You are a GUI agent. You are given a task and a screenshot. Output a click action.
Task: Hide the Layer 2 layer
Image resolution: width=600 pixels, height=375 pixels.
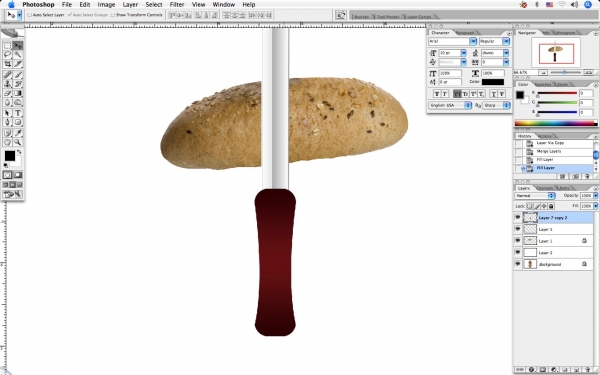[x=518, y=252]
